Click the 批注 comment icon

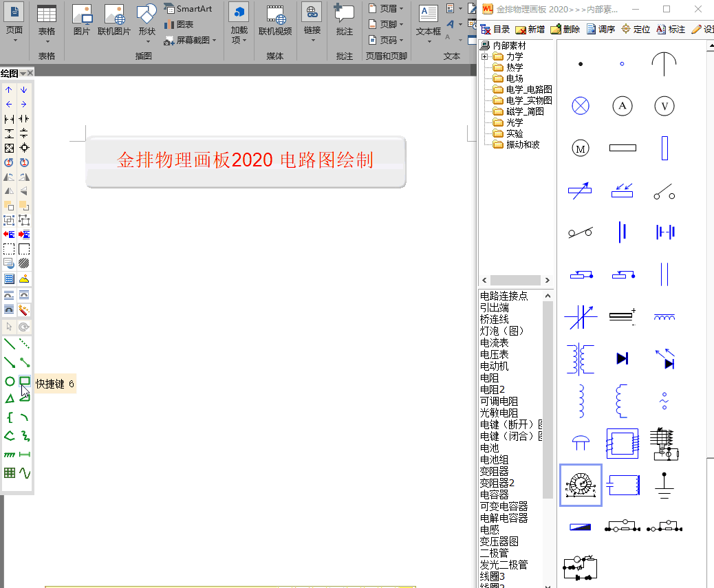coord(344,21)
